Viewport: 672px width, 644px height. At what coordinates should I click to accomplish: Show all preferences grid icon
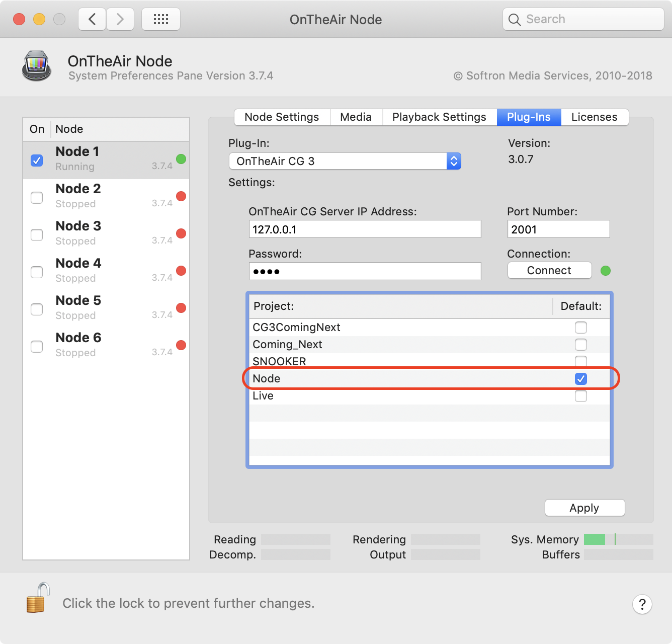tap(161, 19)
